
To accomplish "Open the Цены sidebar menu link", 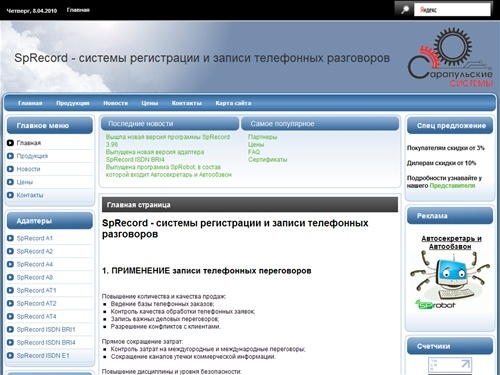I will pos(25,182).
